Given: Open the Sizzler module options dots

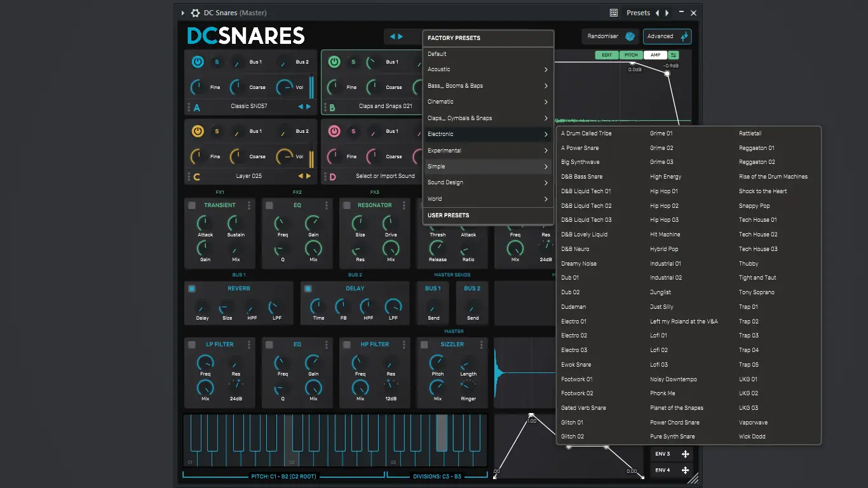Looking at the screenshot, I should click(x=482, y=344).
